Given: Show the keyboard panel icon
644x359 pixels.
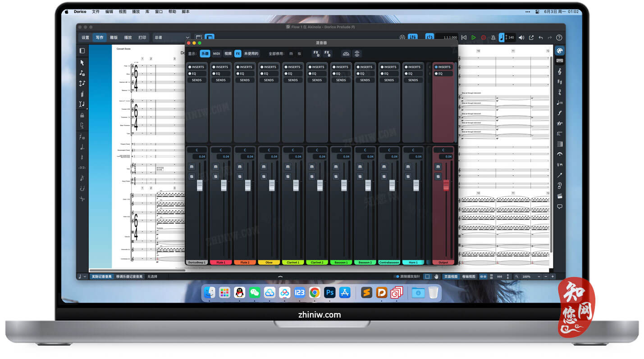Looking at the screenshot, I should [x=559, y=61].
